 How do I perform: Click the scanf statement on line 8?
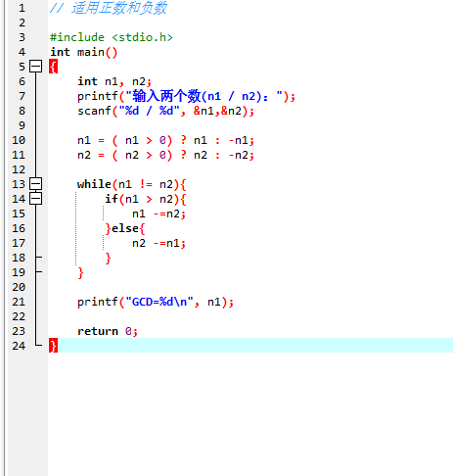pos(165,111)
